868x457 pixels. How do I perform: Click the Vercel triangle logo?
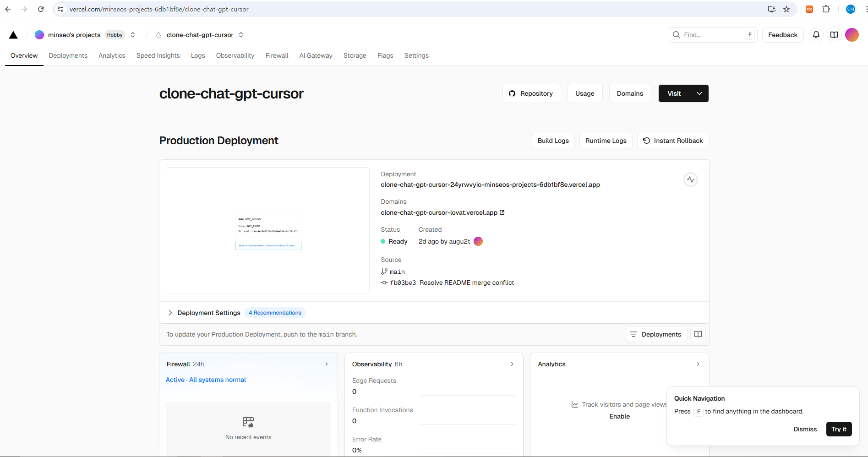pyautogui.click(x=13, y=35)
